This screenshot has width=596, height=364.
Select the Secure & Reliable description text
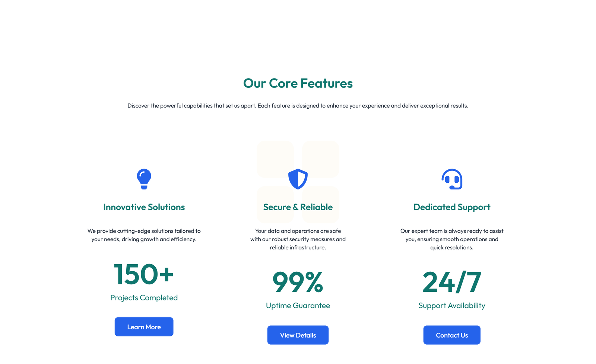tap(298, 239)
